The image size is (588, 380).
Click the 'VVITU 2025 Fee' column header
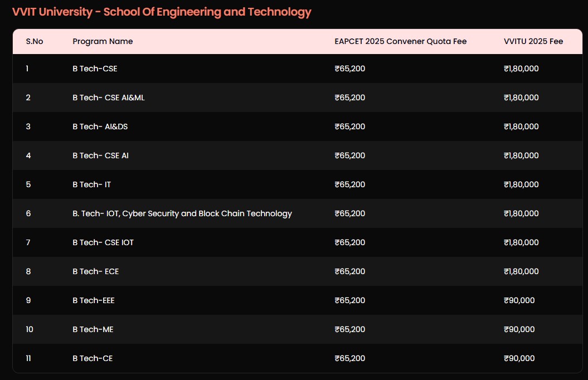click(533, 41)
